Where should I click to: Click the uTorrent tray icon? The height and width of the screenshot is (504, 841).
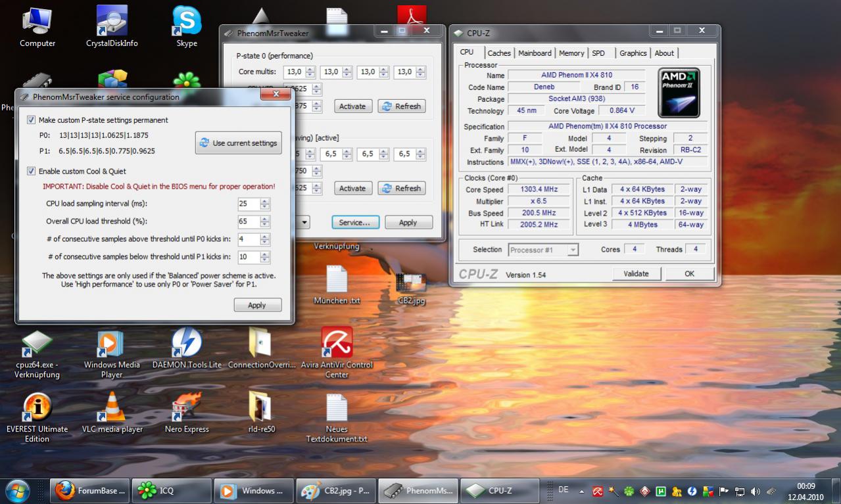[660, 492]
